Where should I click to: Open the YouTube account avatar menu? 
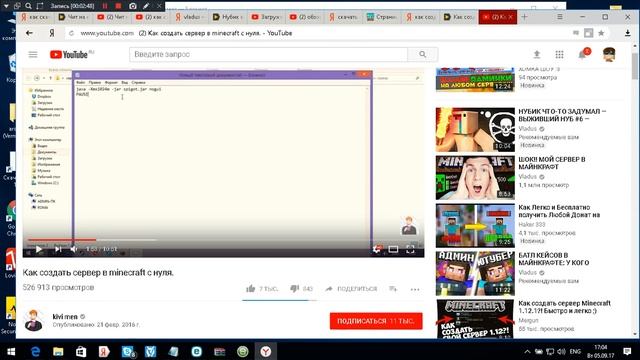click(609, 54)
